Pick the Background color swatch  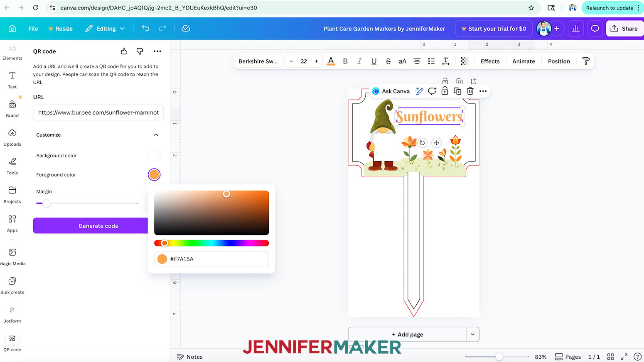point(154,156)
